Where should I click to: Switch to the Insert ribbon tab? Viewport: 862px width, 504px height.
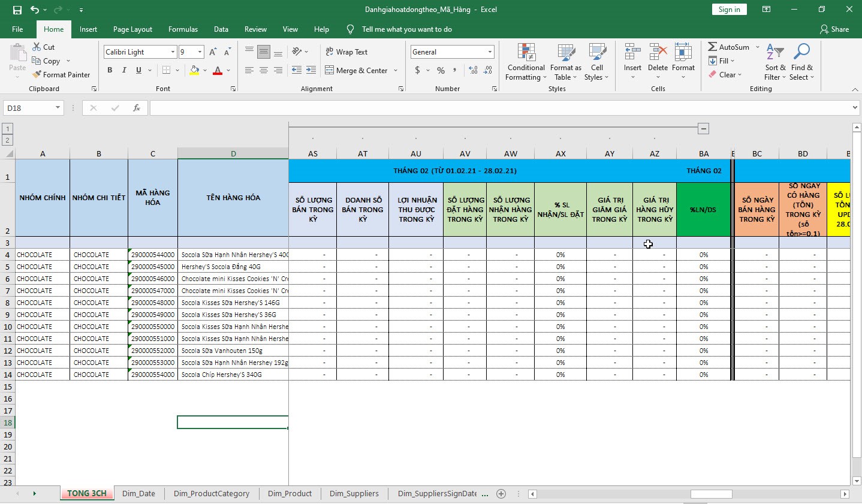(x=88, y=29)
